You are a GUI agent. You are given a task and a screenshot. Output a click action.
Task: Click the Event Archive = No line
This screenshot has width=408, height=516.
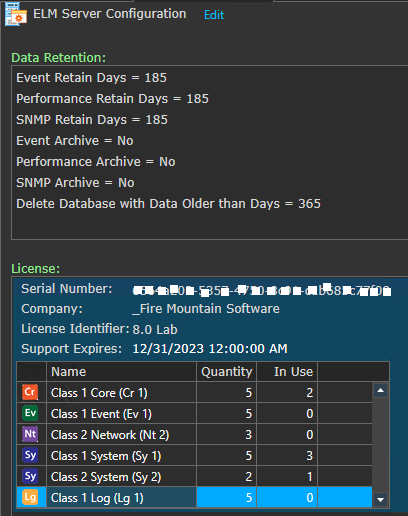tap(75, 141)
